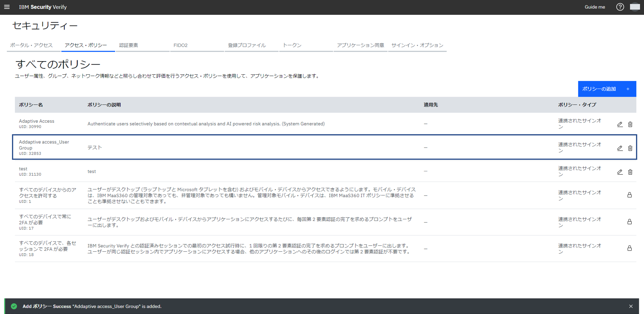Click policy type cell for Adaptive Access
Image resolution: width=644 pixels, height=314 pixels.
[x=580, y=124]
